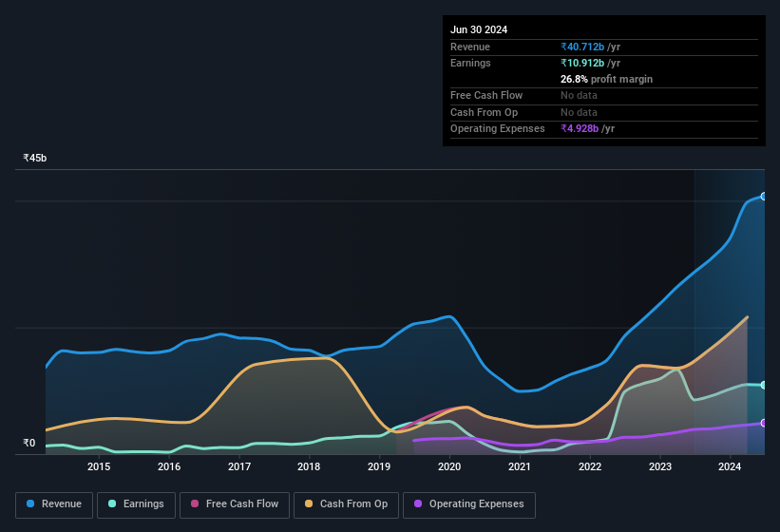This screenshot has height=532, width=780.
Task: Click the 26.8% profit margin text
Action: 606,79
